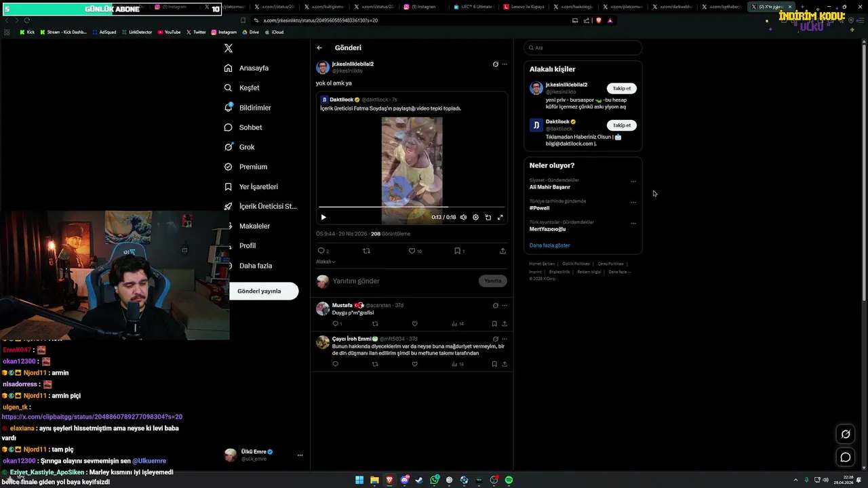Open Keşfet explore page
The image size is (868, 488).
pos(242,87)
